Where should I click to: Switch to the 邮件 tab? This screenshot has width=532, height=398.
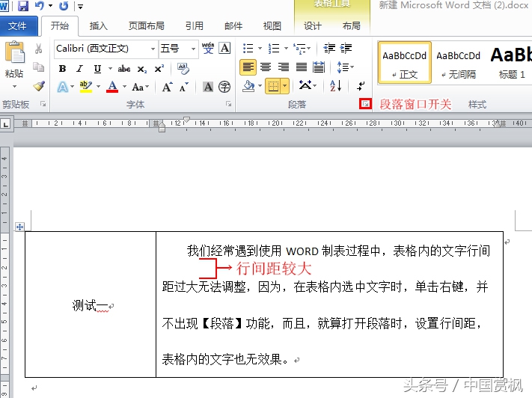(x=233, y=25)
